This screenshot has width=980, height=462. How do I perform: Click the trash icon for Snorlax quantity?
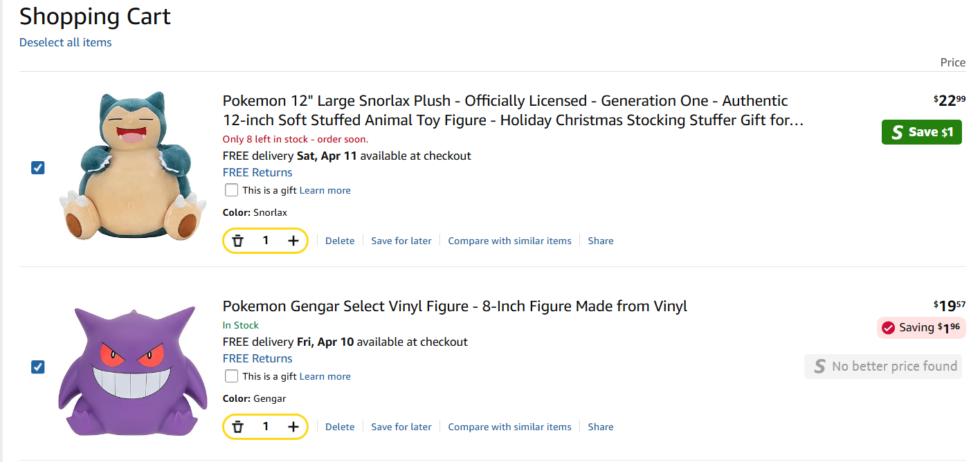238,241
